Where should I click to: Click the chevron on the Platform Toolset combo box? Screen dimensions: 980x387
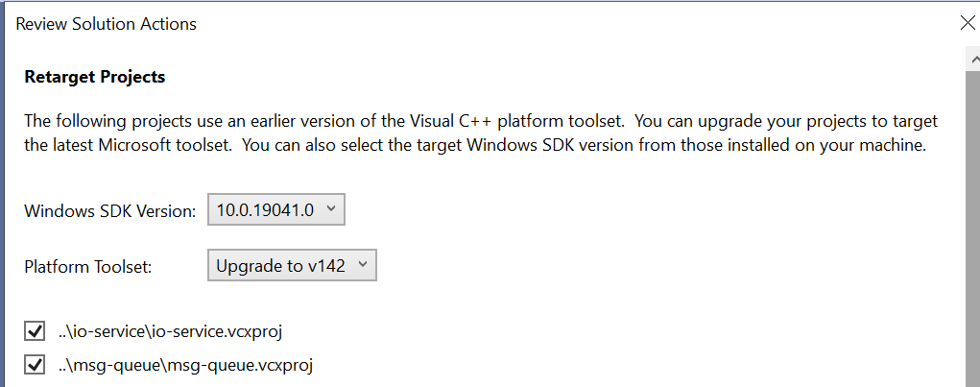click(364, 266)
